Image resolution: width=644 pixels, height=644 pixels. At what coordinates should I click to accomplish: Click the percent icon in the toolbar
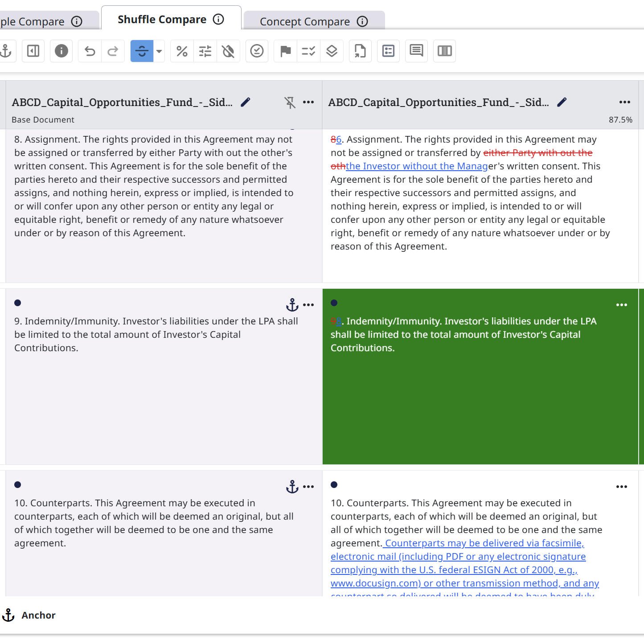pos(182,51)
